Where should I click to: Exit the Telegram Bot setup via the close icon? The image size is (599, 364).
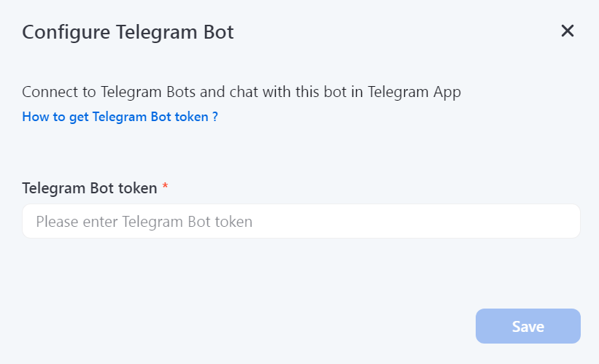[568, 31]
